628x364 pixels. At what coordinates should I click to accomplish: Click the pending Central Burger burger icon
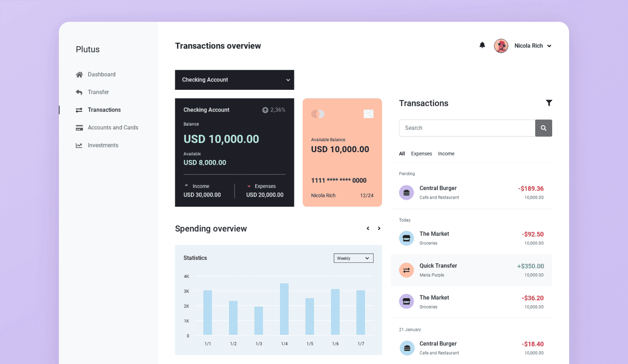tap(406, 192)
